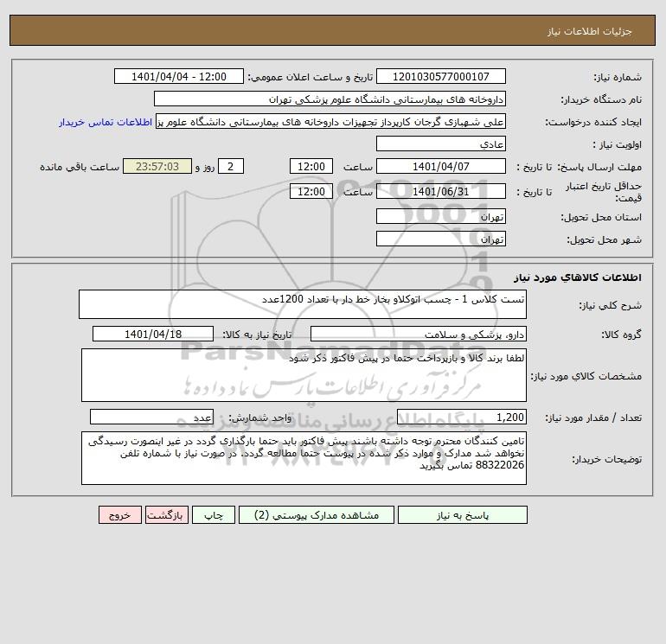
Task: Click the response deadline time 12:00 field
Action: (311, 167)
